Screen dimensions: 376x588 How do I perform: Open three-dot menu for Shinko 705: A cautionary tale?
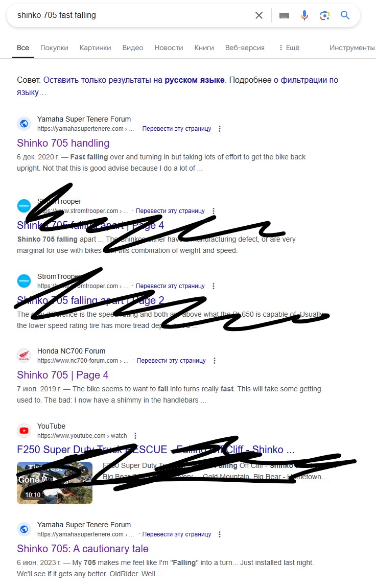(x=220, y=534)
